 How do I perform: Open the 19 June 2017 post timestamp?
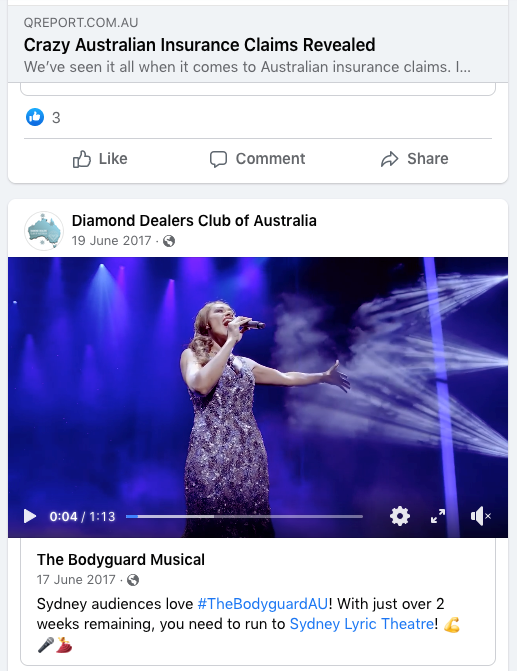111,240
